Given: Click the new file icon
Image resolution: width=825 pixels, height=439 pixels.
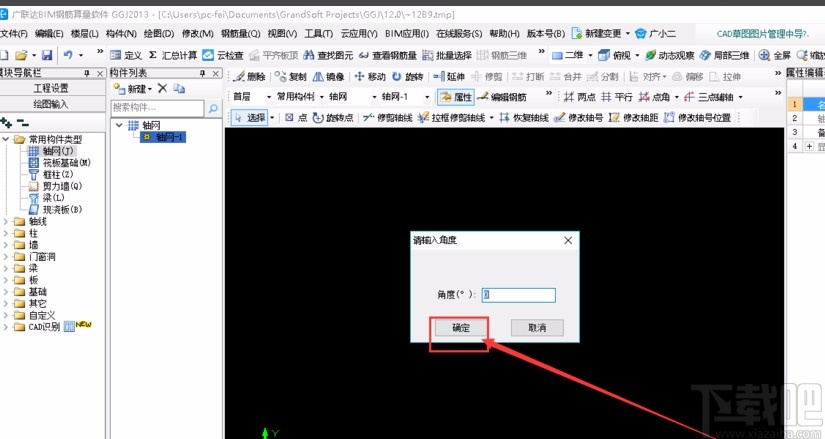Looking at the screenshot, I should click(4, 55).
